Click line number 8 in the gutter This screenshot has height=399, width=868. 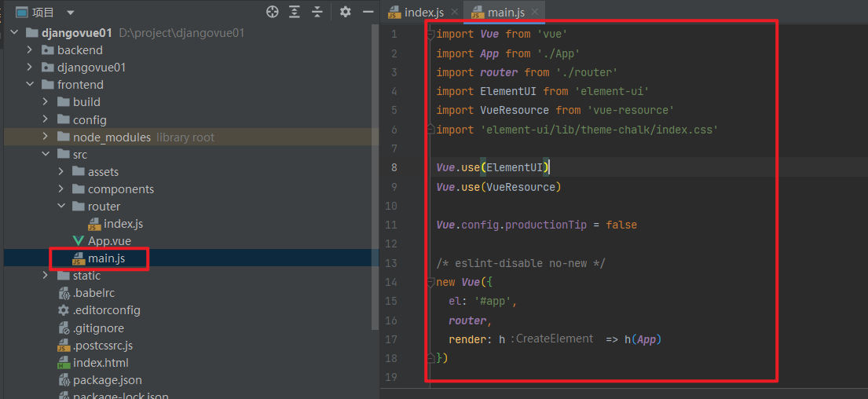pos(394,167)
